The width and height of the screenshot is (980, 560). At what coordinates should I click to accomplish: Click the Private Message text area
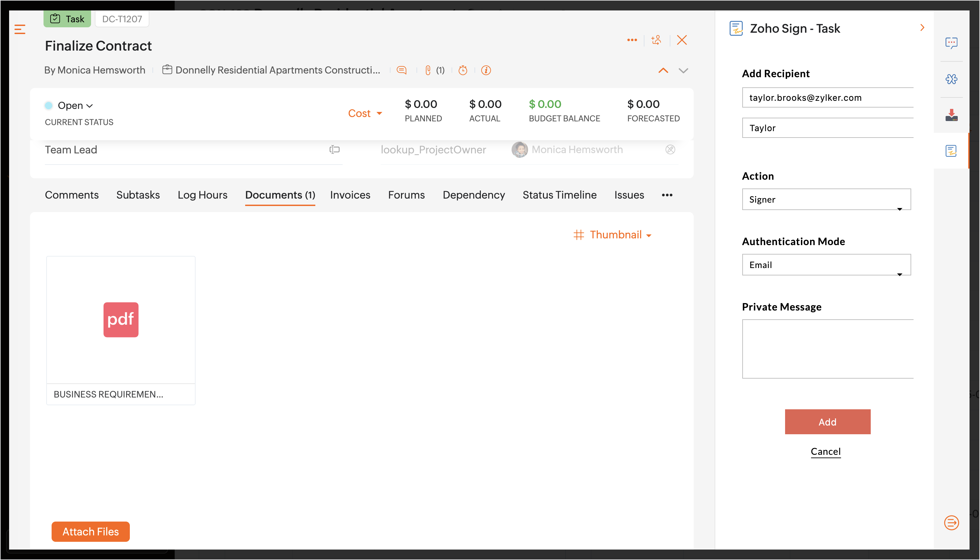point(827,349)
